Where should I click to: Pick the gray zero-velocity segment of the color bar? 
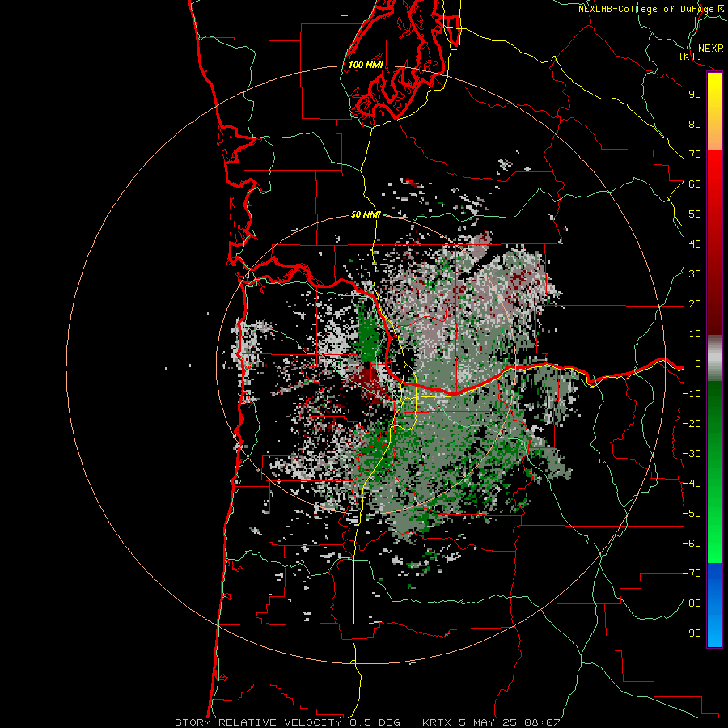[714, 358]
